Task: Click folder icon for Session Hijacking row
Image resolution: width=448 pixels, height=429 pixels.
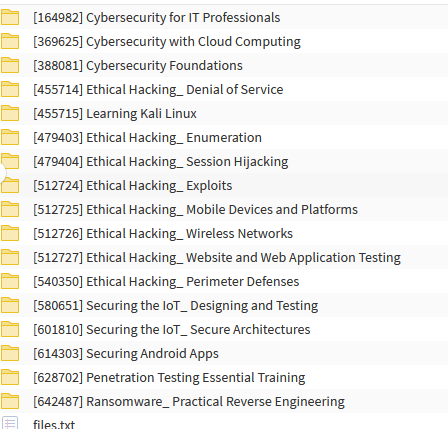Action: click(x=10, y=161)
